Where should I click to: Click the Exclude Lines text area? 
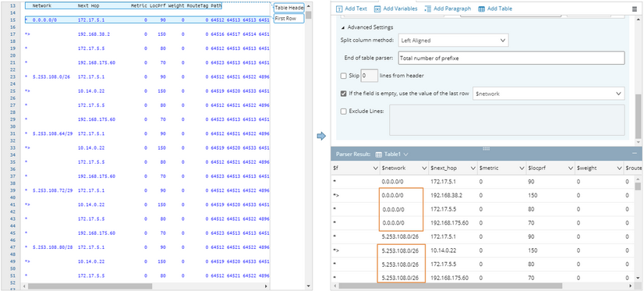507,119
